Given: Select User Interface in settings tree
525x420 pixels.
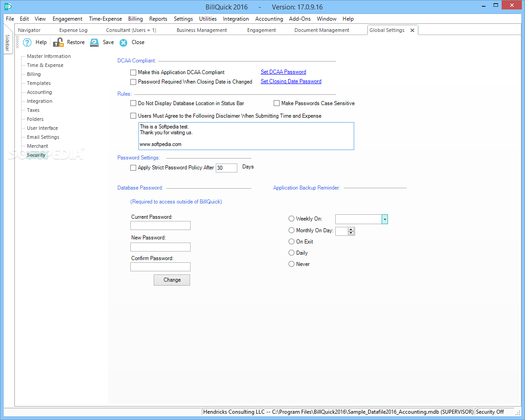Looking at the screenshot, I should tap(43, 128).
